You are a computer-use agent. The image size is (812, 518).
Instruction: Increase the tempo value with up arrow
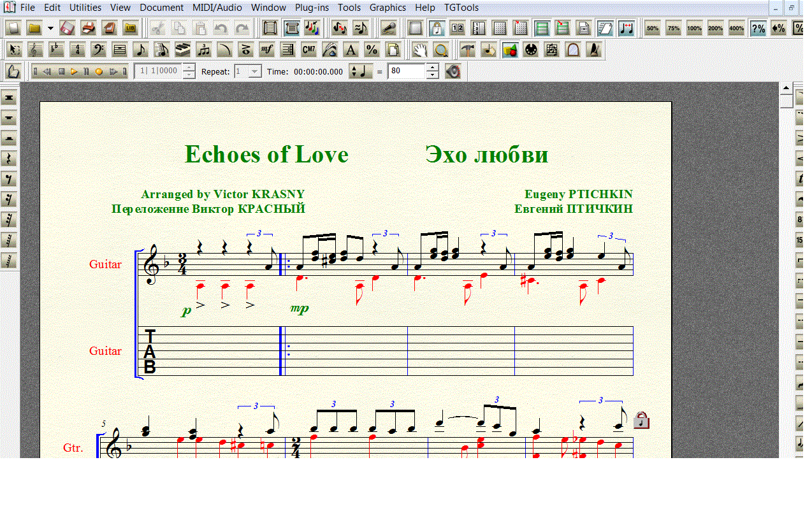pos(432,68)
